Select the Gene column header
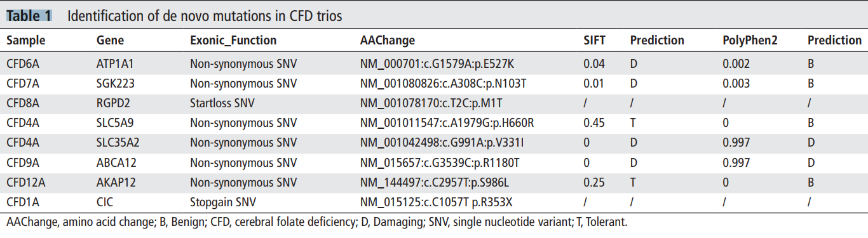The height and width of the screenshot is (238, 868). (x=110, y=41)
